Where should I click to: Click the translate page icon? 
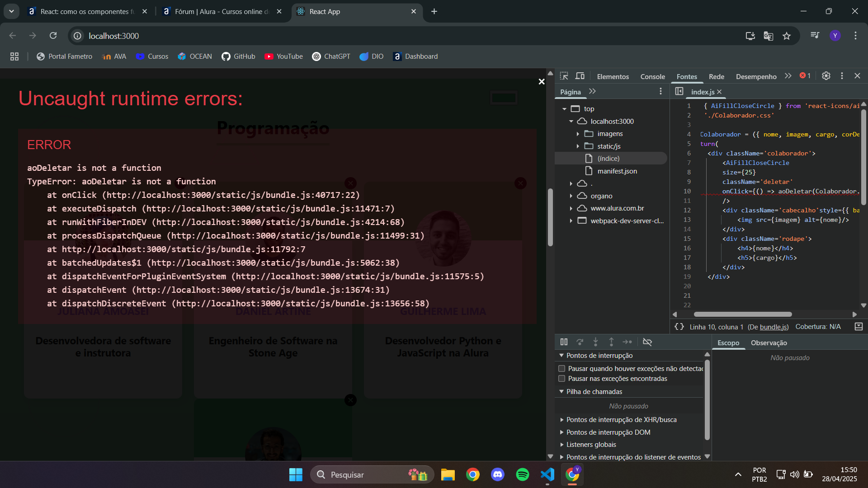(768, 36)
